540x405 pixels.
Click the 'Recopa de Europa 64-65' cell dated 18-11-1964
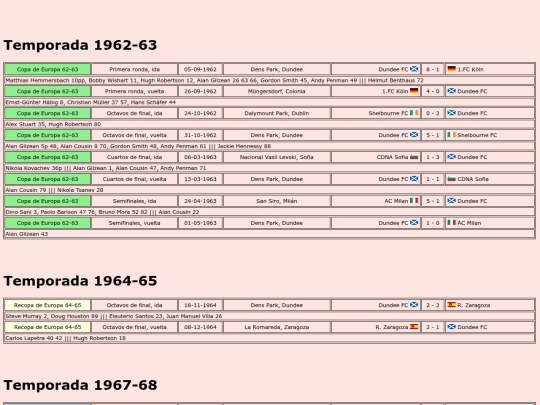48,305
